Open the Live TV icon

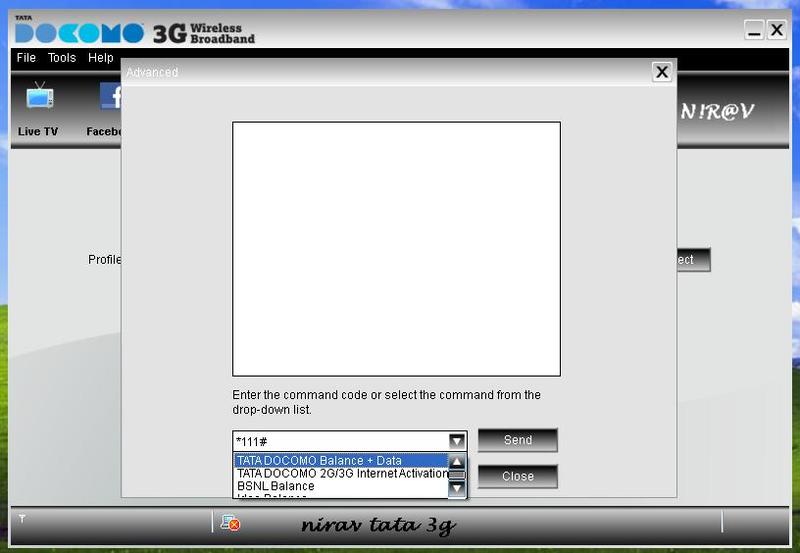click(x=39, y=98)
